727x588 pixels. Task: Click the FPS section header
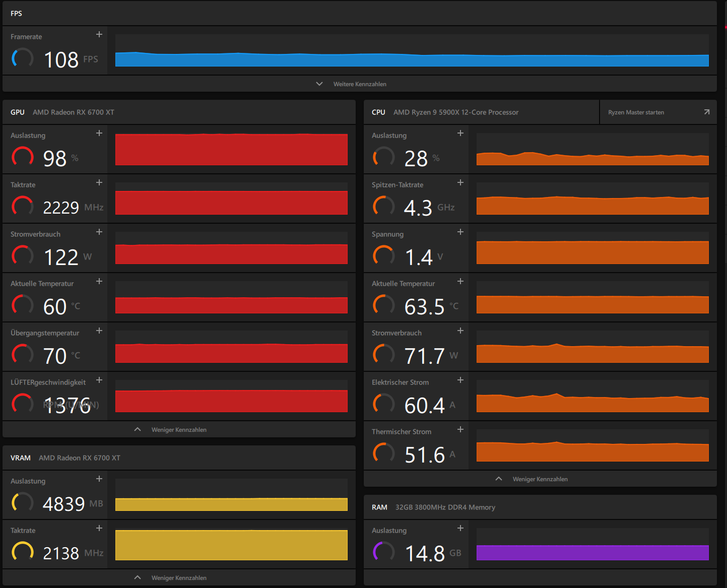click(360, 13)
